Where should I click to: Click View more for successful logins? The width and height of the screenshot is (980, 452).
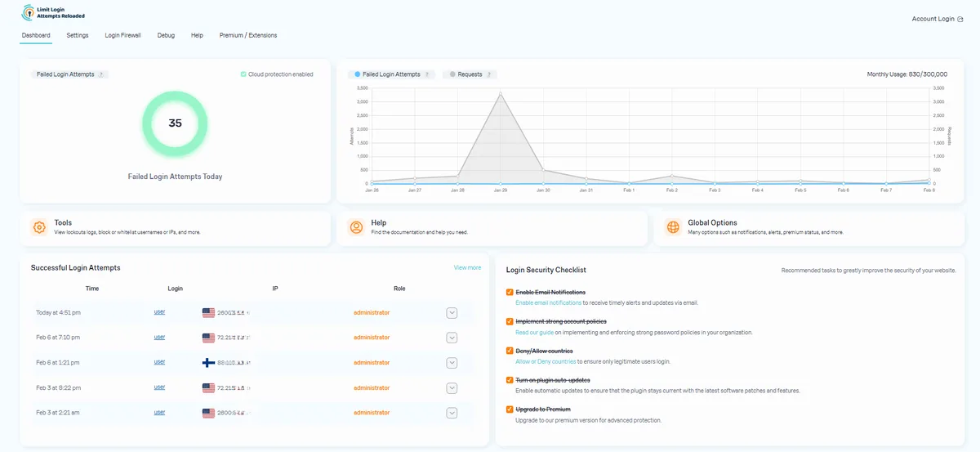point(467,267)
